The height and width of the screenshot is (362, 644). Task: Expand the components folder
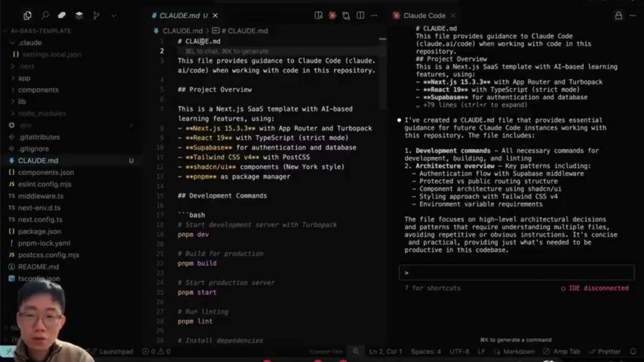click(x=38, y=89)
